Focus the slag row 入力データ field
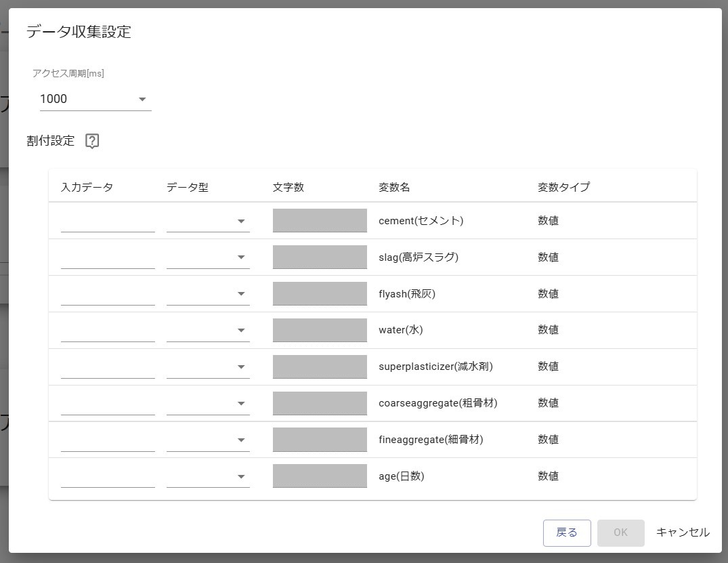Viewport: 728px width, 563px height. point(108,258)
